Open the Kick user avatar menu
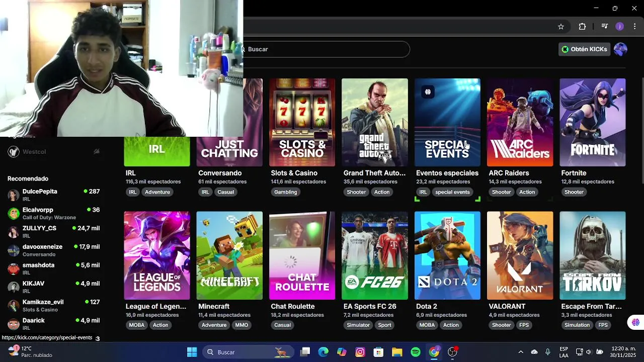The image size is (644, 362). 620,49
